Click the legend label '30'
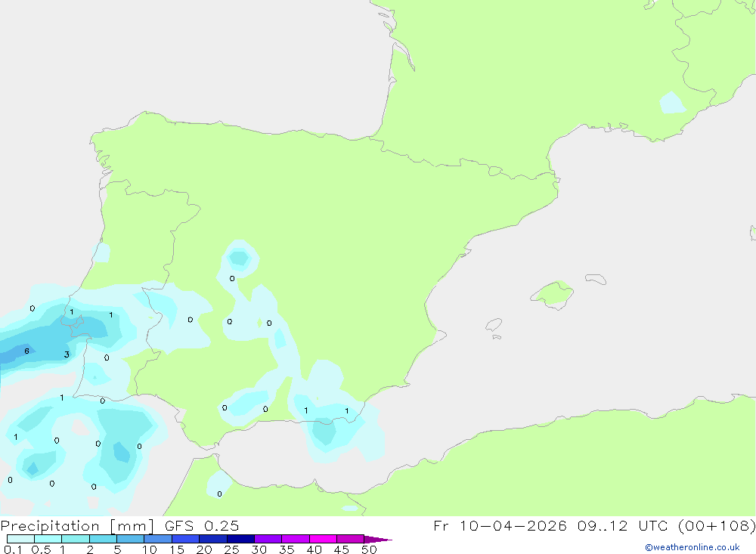This screenshot has height=554, width=756. [x=259, y=549]
